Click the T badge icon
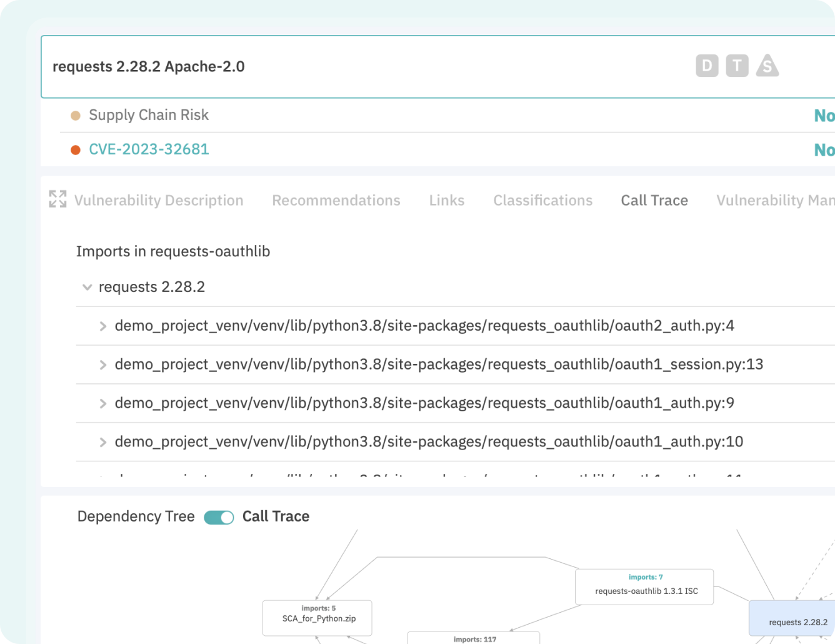Viewport: 835px width, 644px height. pyautogui.click(x=737, y=66)
